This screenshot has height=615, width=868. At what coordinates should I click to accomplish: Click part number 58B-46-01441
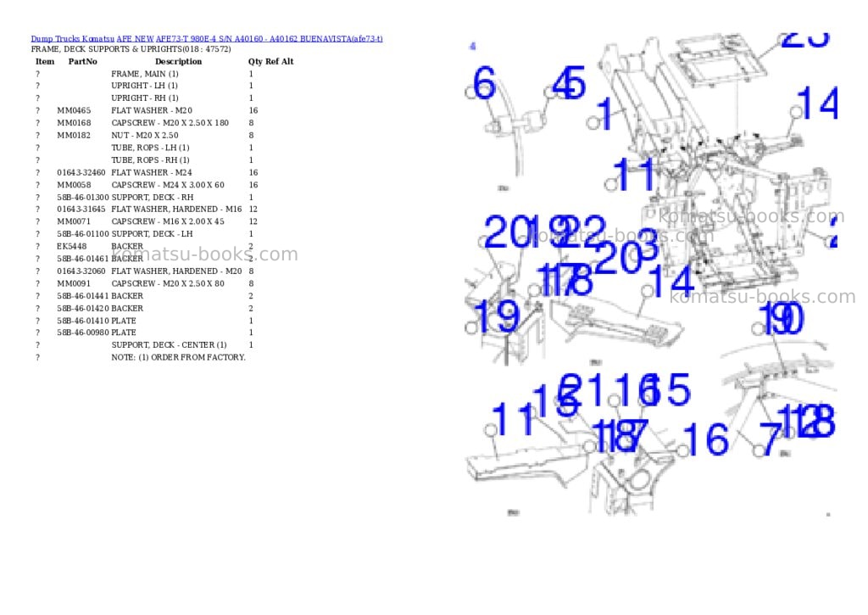[x=82, y=296]
